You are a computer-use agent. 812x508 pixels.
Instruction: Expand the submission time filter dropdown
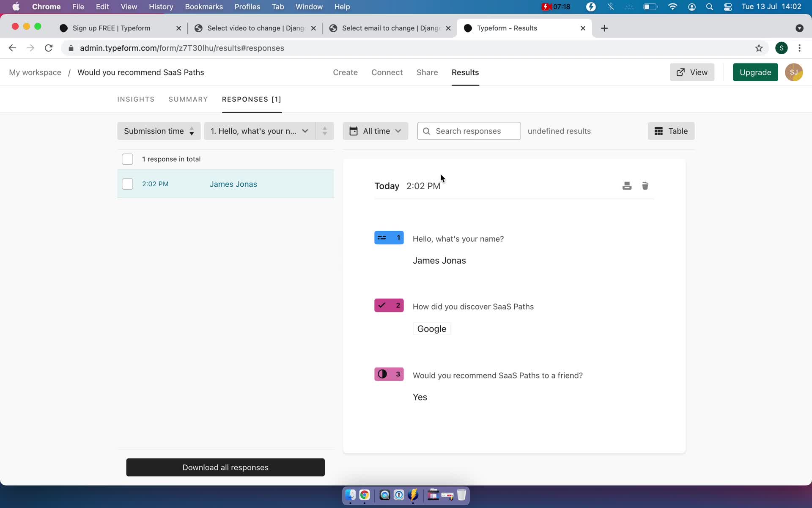click(157, 130)
